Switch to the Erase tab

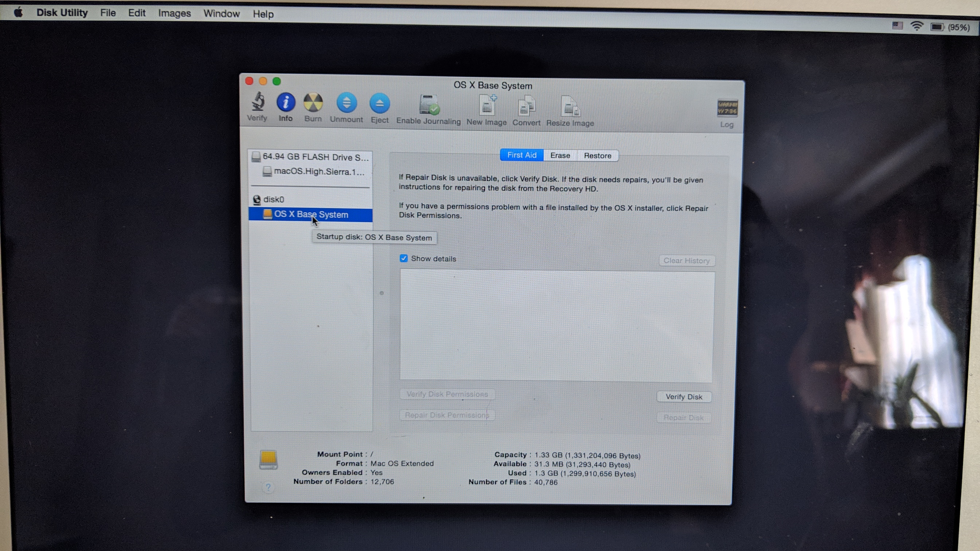(560, 156)
